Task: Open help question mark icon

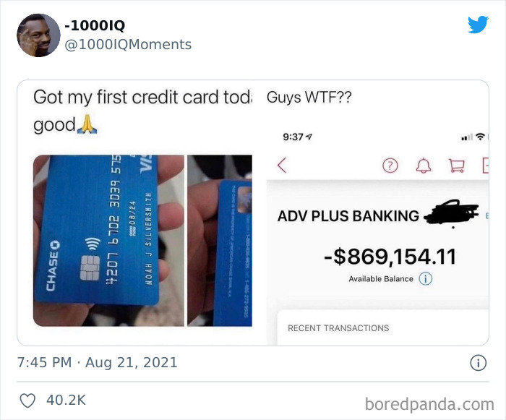Action: tap(390, 166)
